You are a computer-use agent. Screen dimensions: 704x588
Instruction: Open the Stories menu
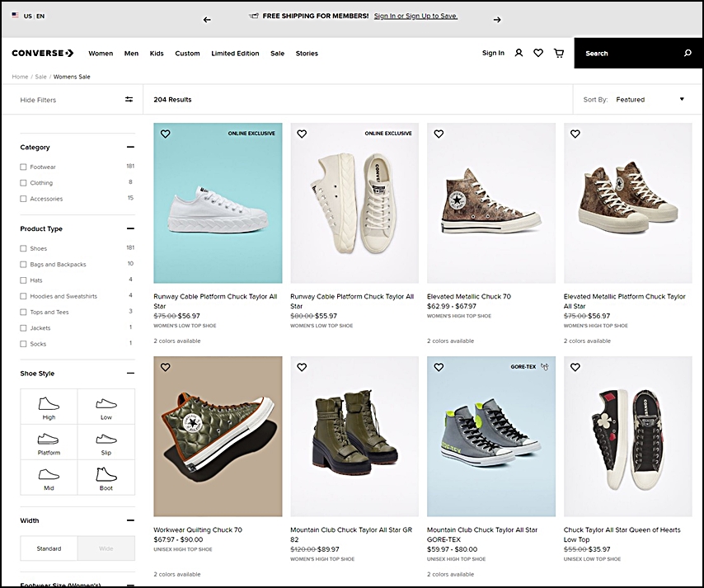(307, 53)
